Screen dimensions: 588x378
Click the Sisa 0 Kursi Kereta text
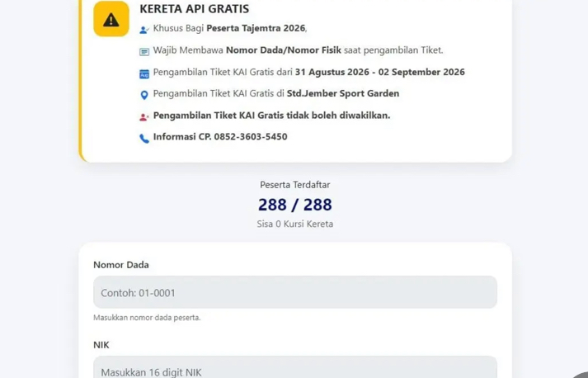[x=295, y=224]
